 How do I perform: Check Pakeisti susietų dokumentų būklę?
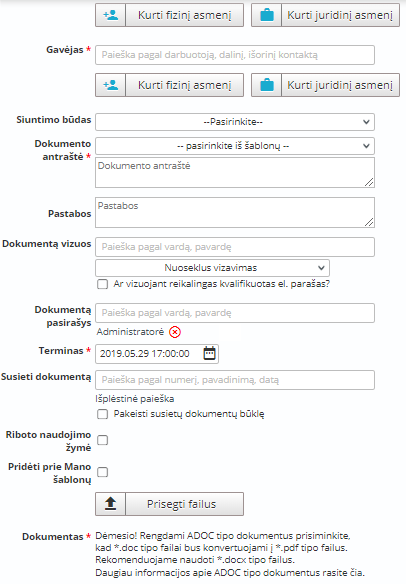[x=102, y=414]
